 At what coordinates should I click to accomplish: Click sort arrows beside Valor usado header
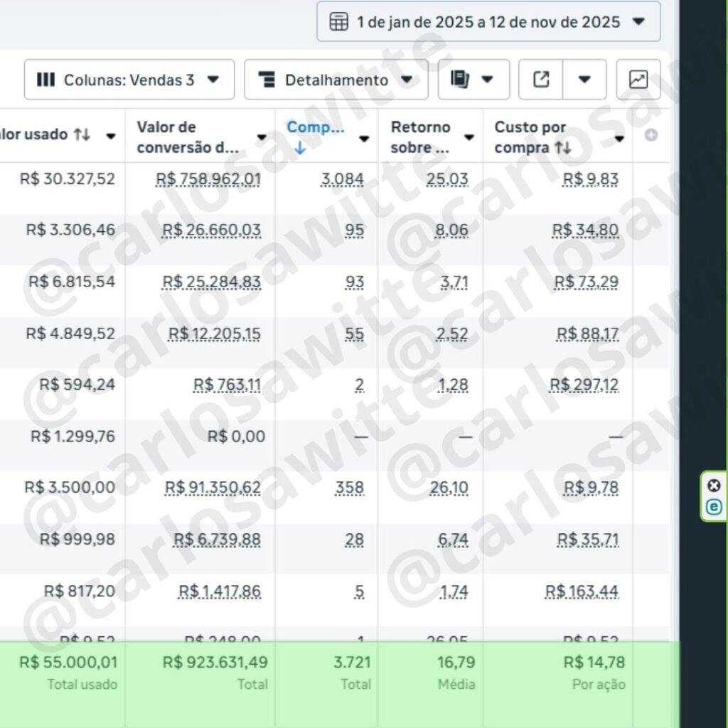(82, 134)
